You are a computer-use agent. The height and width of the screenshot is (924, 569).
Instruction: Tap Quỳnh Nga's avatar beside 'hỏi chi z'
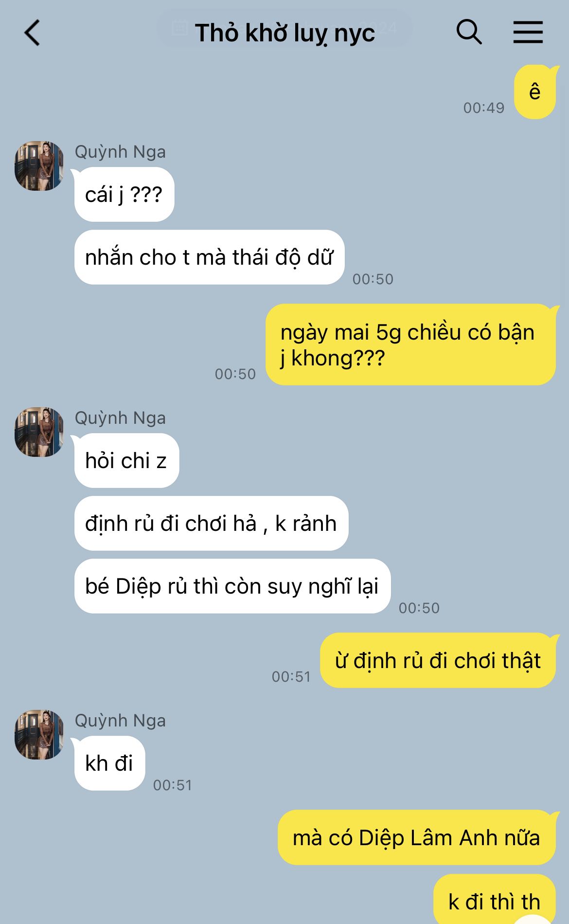click(39, 432)
